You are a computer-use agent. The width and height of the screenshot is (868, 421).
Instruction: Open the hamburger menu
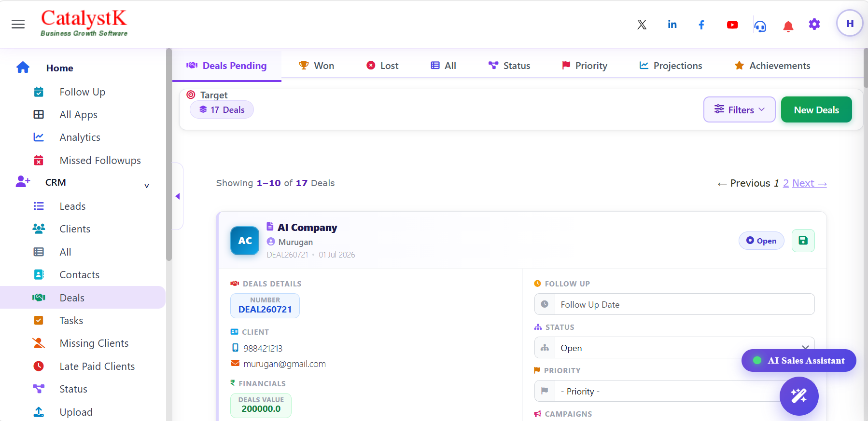pos(18,24)
